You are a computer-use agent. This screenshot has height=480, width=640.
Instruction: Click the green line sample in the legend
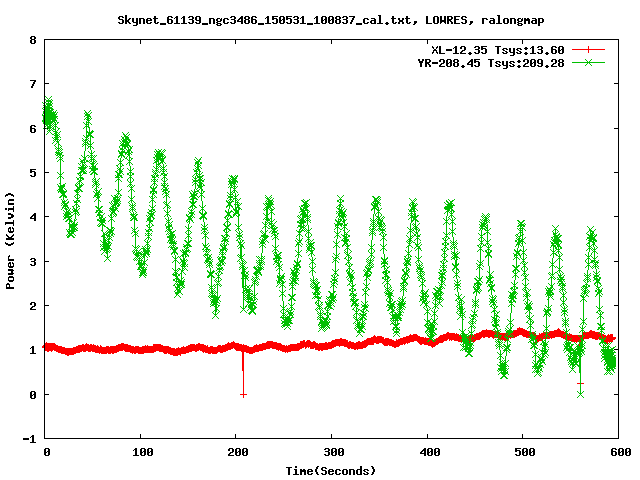coord(589,62)
